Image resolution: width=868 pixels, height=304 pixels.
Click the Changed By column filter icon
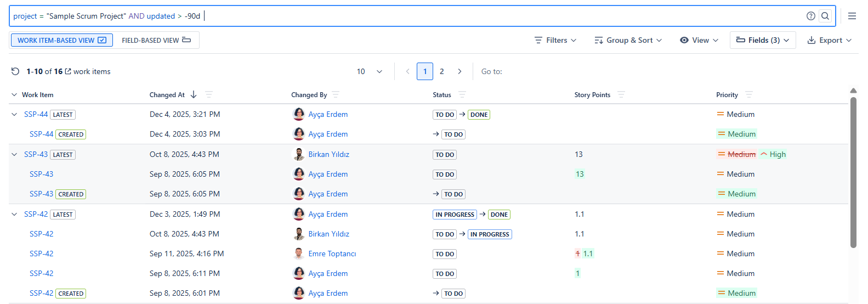tap(336, 94)
